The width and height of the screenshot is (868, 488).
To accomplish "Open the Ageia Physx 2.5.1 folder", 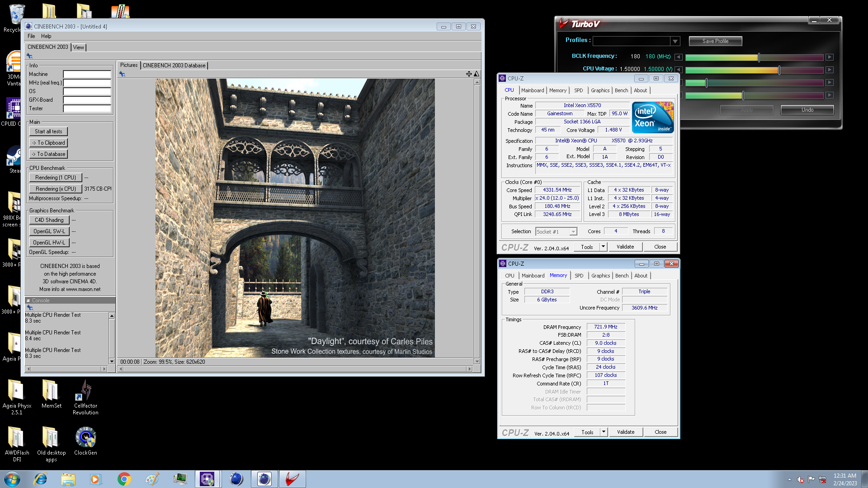I will pyautogui.click(x=17, y=398).
